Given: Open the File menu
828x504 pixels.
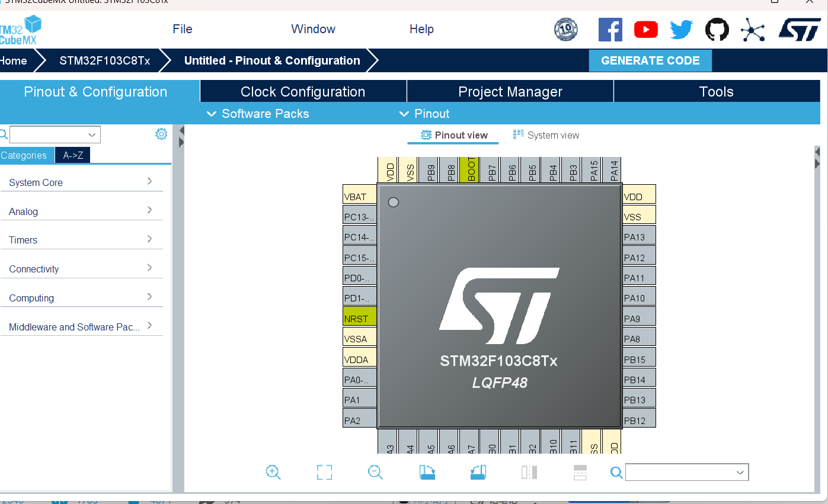Looking at the screenshot, I should (183, 29).
